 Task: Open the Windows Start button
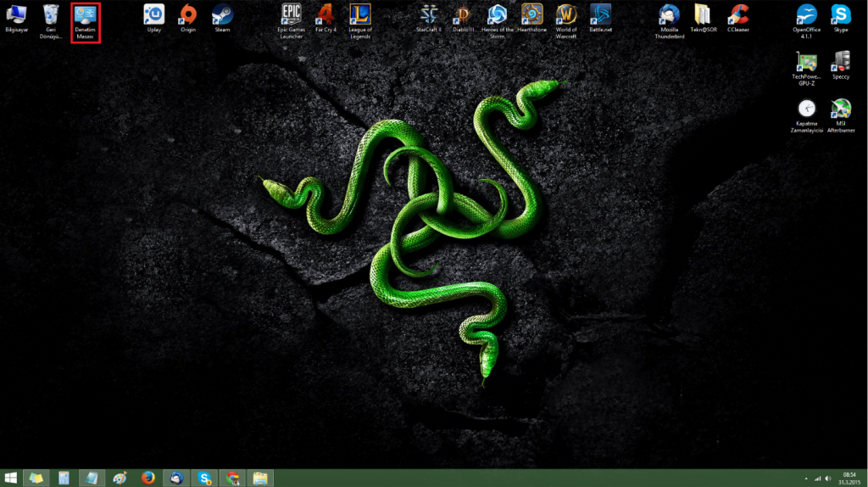pyautogui.click(x=11, y=479)
